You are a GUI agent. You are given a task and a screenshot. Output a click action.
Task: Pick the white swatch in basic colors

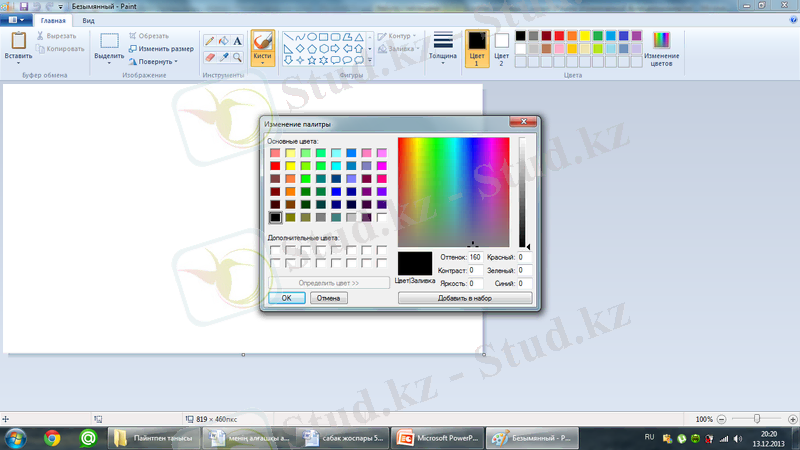click(x=381, y=217)
